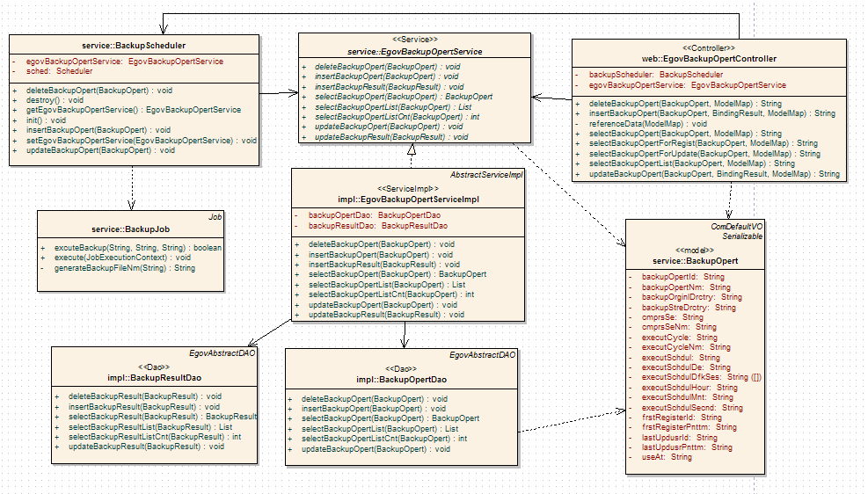Select the service::BackupScheduler class title

coord(133,45)
